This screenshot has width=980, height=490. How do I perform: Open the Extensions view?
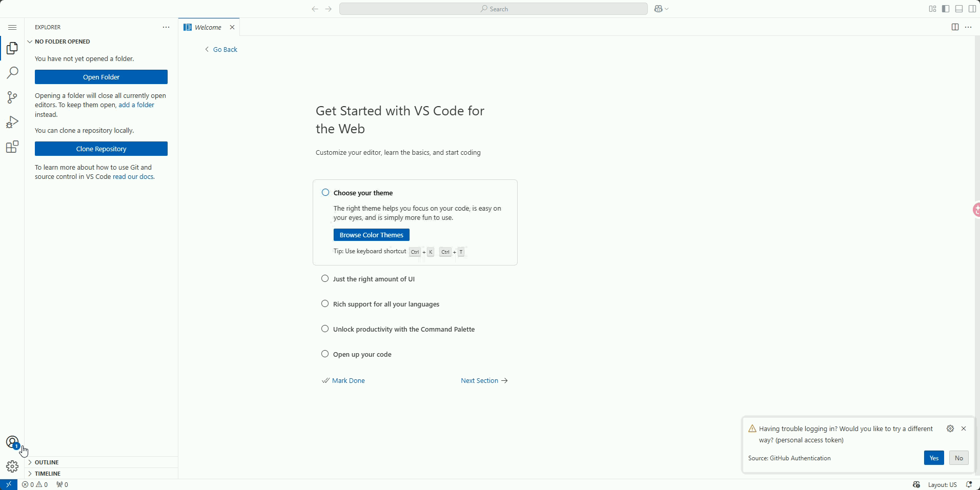[12, 147]
